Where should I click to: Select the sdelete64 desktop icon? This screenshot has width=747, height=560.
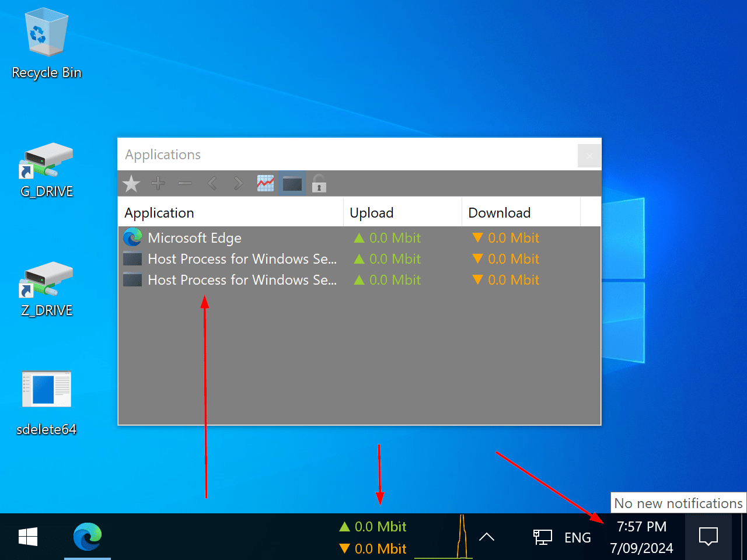[x=47, y=404]
